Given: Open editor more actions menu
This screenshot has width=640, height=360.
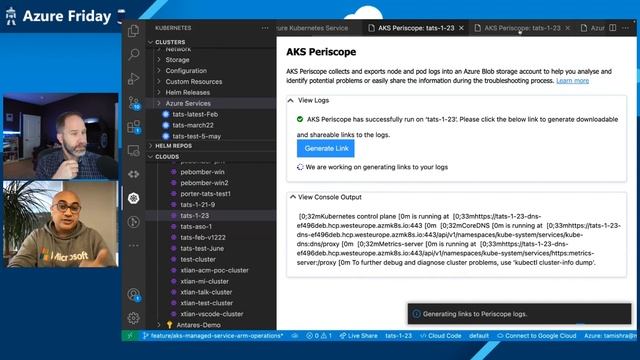Looking at the screenshot, I should point(626,28).
